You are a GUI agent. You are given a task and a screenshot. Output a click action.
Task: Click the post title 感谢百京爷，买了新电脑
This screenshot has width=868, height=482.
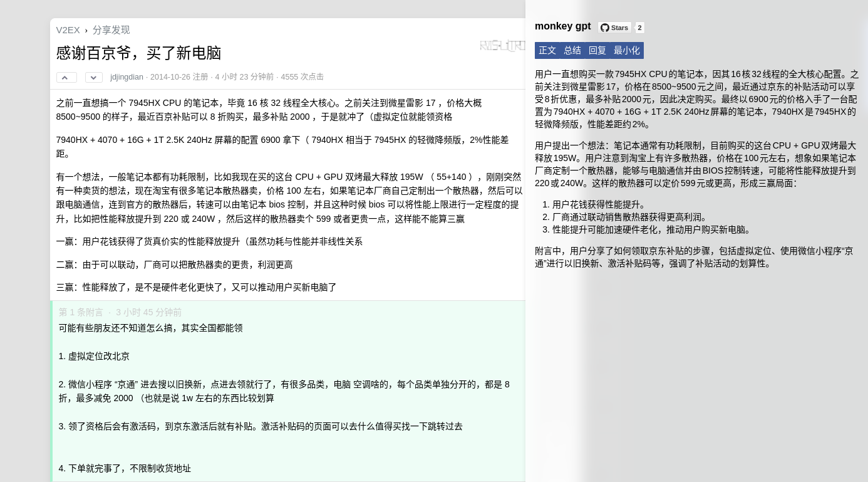coord(138,53)
